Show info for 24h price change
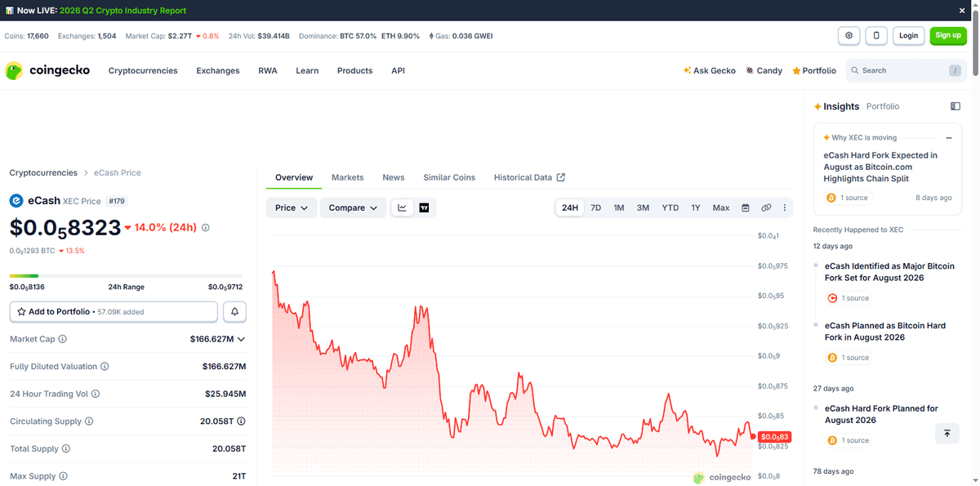 coord(205,228)
